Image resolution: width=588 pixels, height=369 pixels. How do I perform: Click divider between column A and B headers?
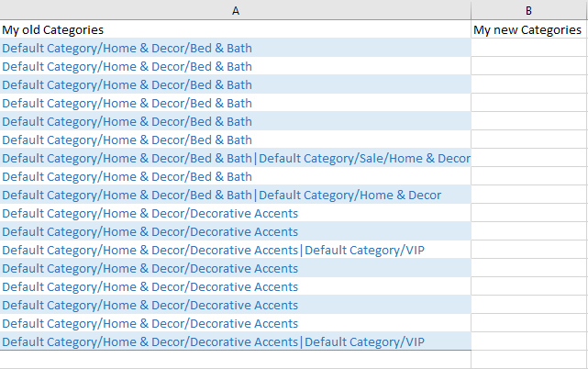(x=471, y=10)
